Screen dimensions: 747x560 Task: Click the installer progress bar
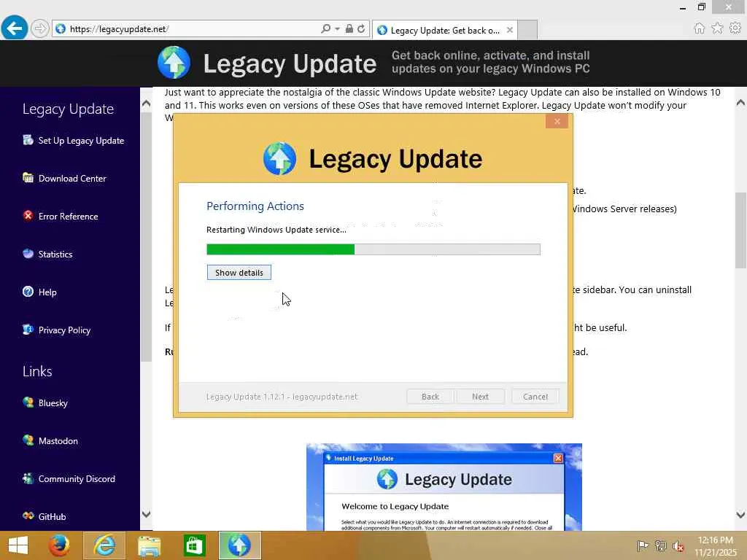[373, 249]
